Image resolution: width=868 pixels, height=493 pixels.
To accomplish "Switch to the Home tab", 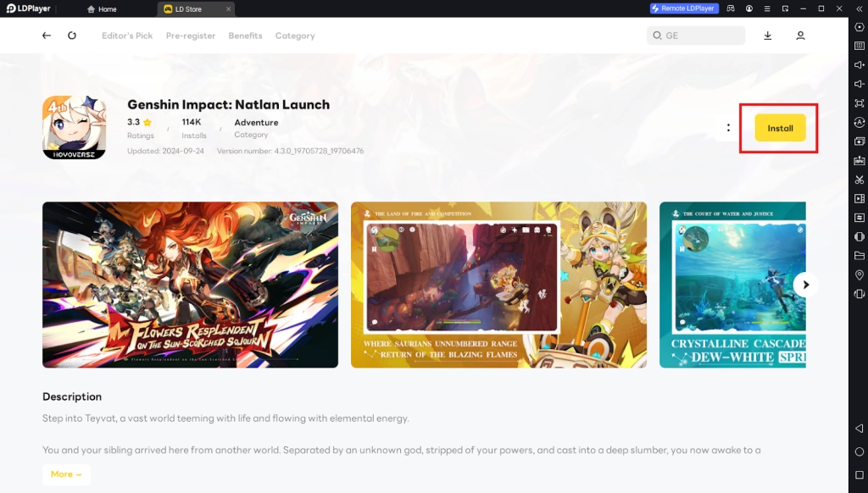I will [x=102, y=8].
